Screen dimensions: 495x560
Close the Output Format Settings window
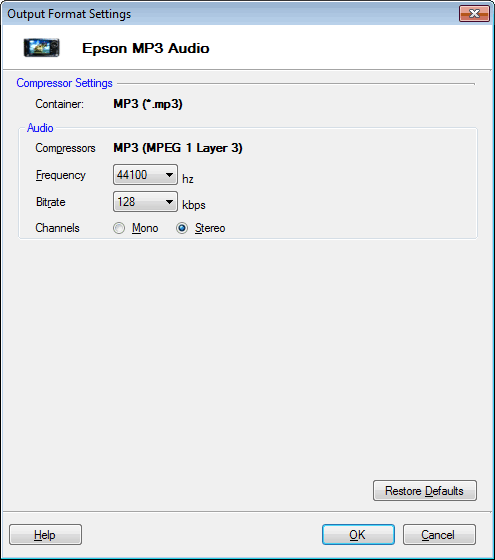tap(474, 14)
